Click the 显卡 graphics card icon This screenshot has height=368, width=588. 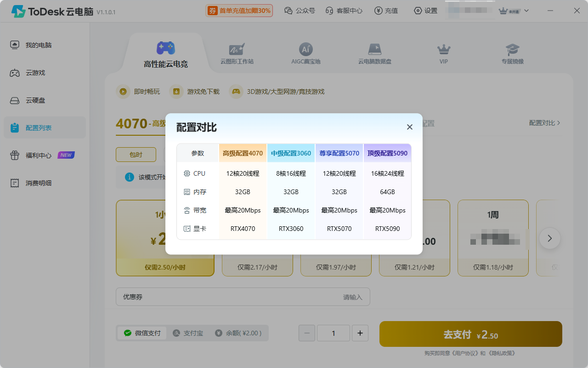(187, 229)
